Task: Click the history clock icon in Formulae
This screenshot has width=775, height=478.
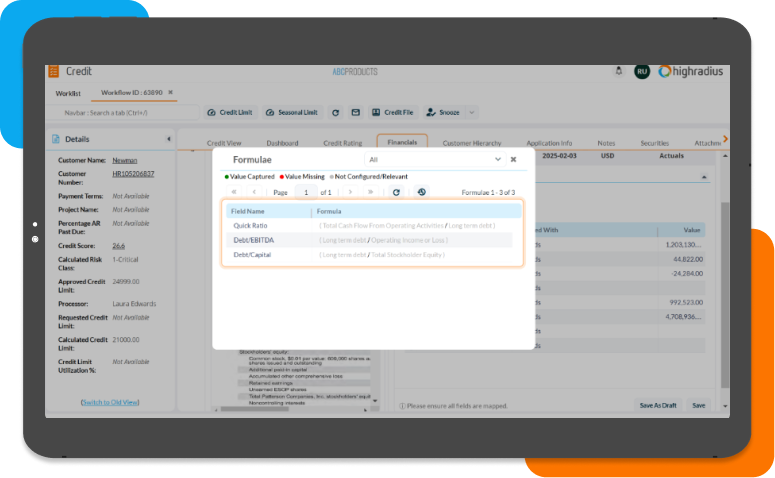Action: pyautogui.click(x=421, y=192)
